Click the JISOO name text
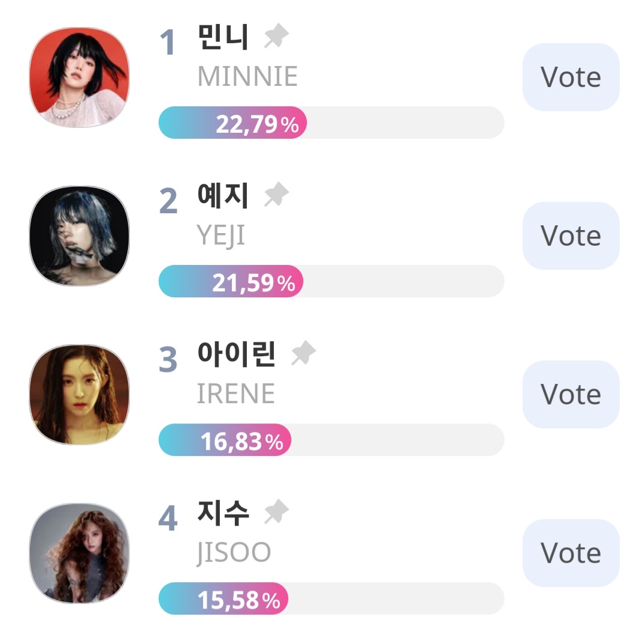The image size is (644, 644). coord(234,553)
